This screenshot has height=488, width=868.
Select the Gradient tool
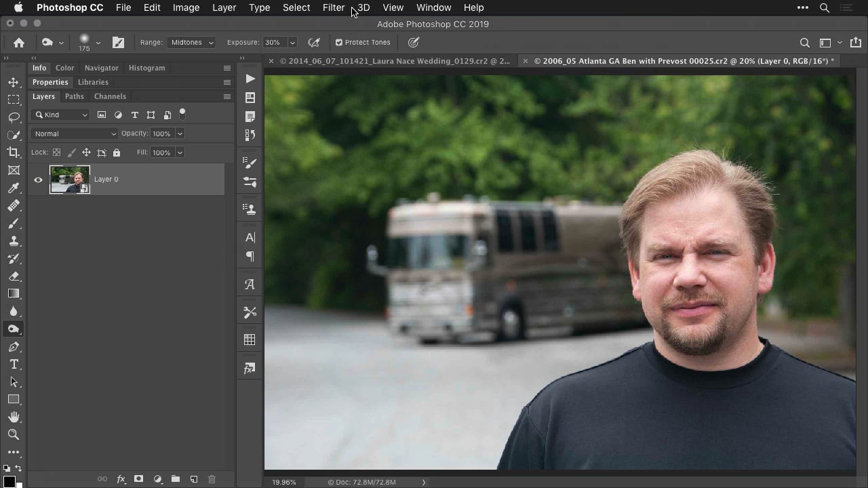click(x=14, y=293)
